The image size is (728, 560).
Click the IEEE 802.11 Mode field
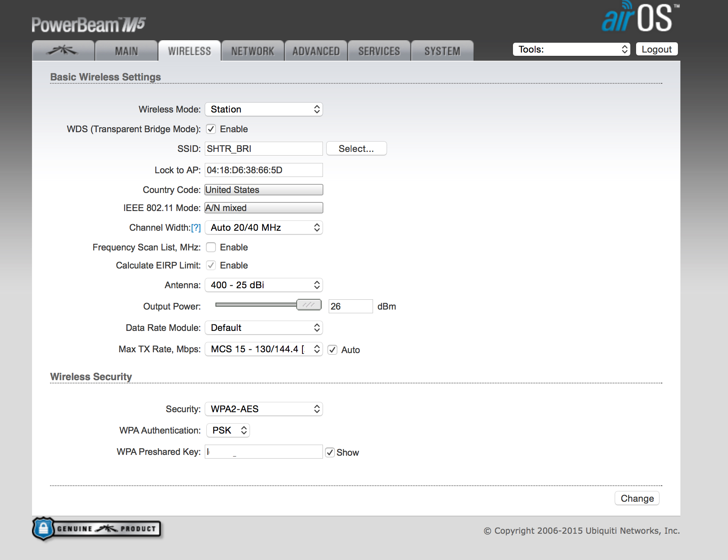(x=264, y=208)
